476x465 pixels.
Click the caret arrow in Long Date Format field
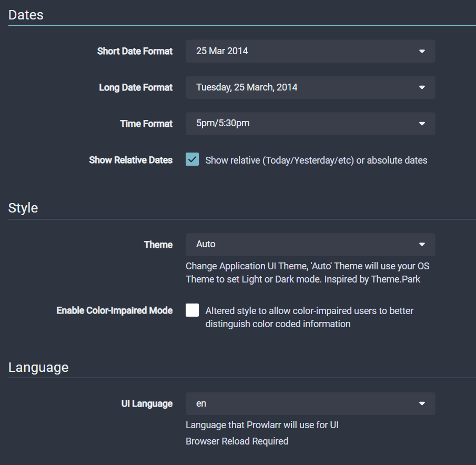422,88
